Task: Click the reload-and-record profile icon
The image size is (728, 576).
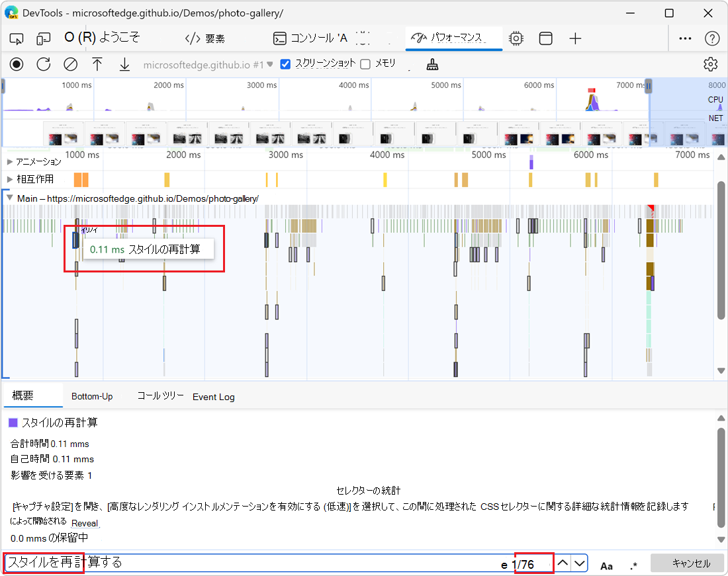Action: click(42, 64)
